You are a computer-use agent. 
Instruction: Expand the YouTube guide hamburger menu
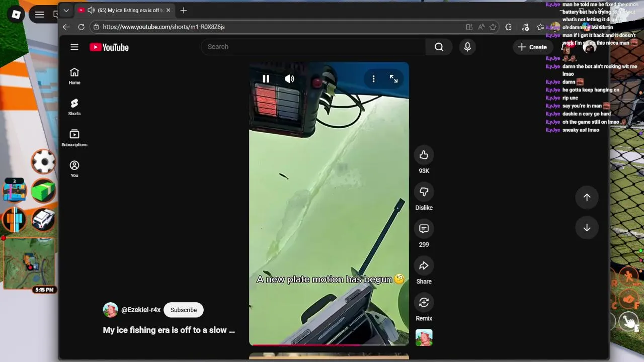pyautogui.click(x=74, y=47)
